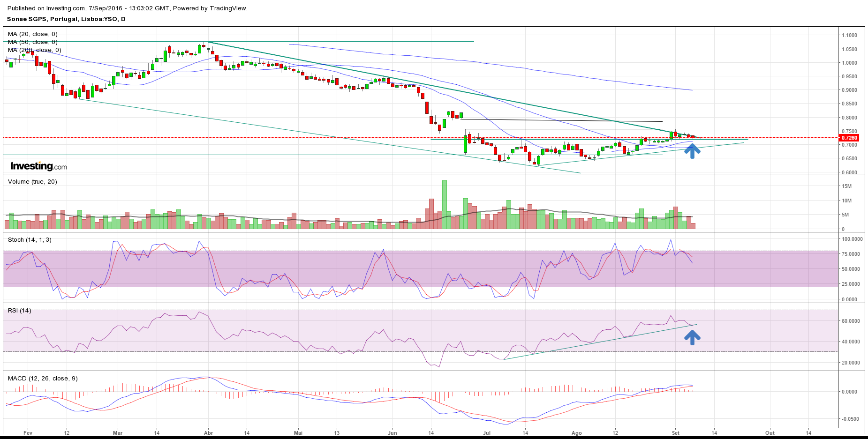
Task: Click the Volume (true, 20) label
Action: coord(32,182)
